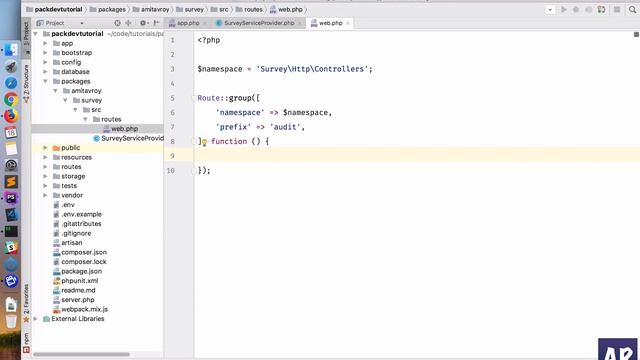Open Project panel gear settings

pos(143,23)
